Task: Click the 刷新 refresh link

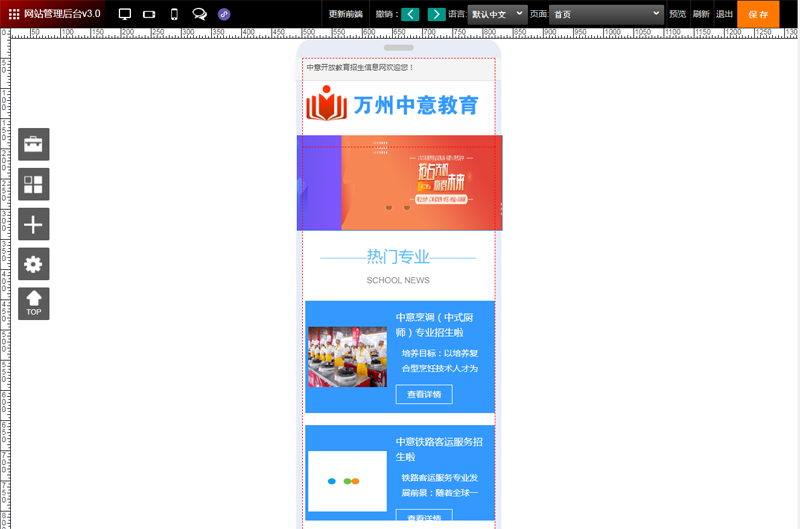Action: [701, 14]
